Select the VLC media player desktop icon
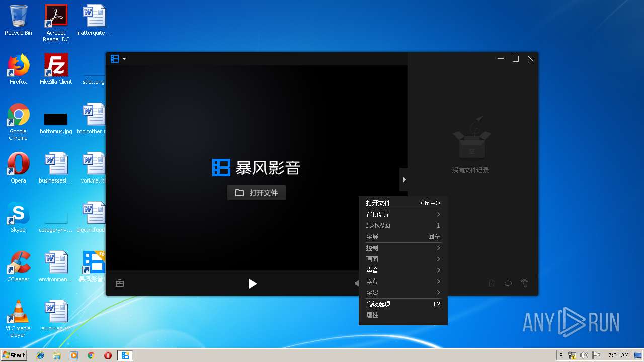644x362 pixels. click(x=18, y=319)
